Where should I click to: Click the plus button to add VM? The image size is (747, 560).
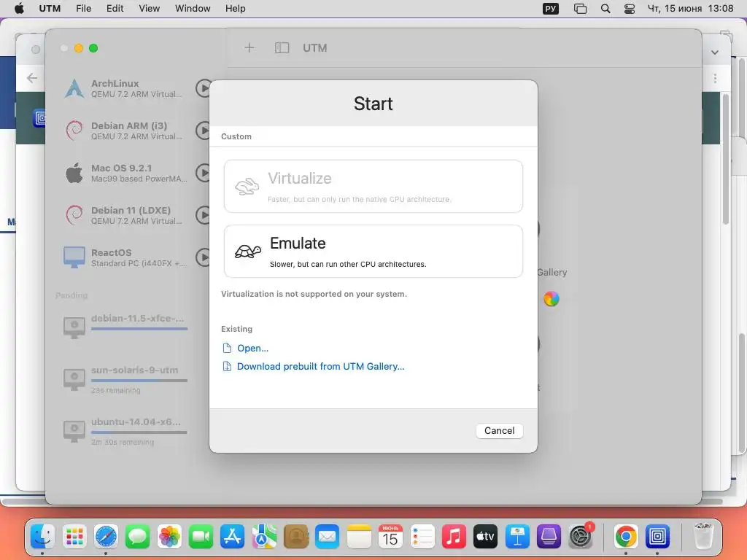pyautogui.click(x=249, y=47)
